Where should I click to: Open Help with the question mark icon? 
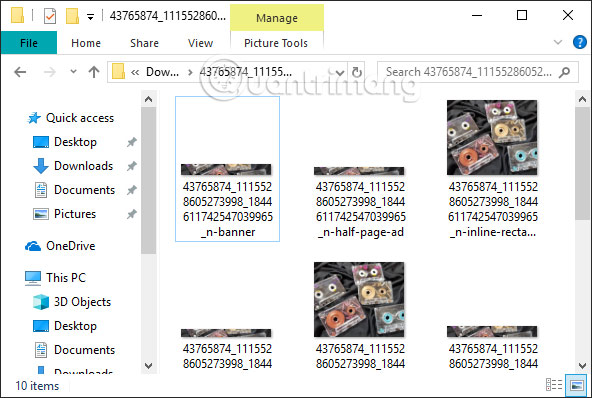point(579,42)
